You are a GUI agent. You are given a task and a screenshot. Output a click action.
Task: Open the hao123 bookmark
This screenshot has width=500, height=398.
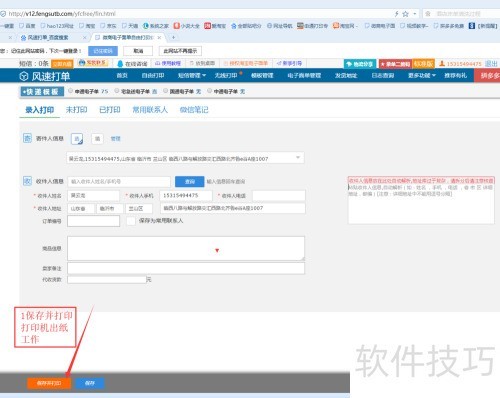[57, 26]
